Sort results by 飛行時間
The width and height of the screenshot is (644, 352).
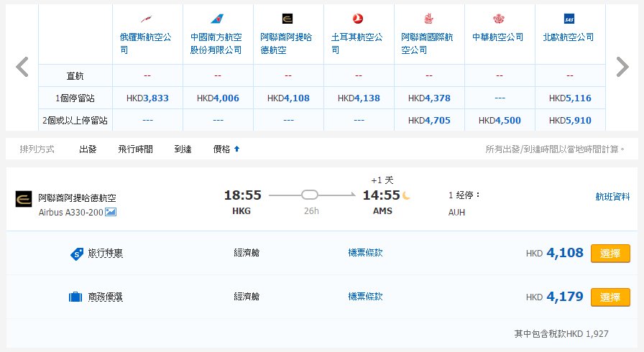click(136, 149)
